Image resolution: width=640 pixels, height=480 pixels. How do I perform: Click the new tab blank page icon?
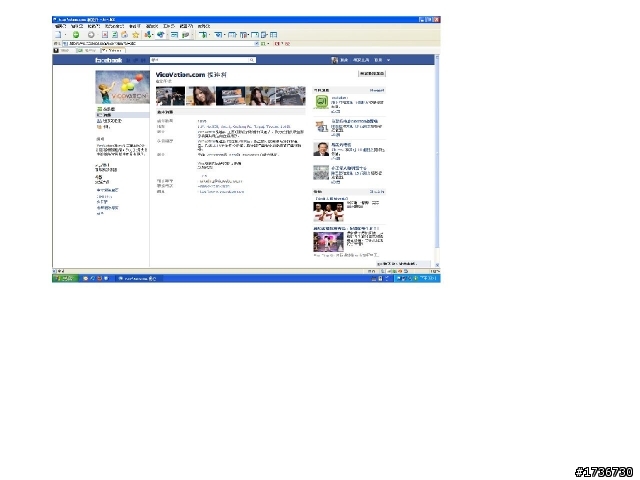coord(58,35)
